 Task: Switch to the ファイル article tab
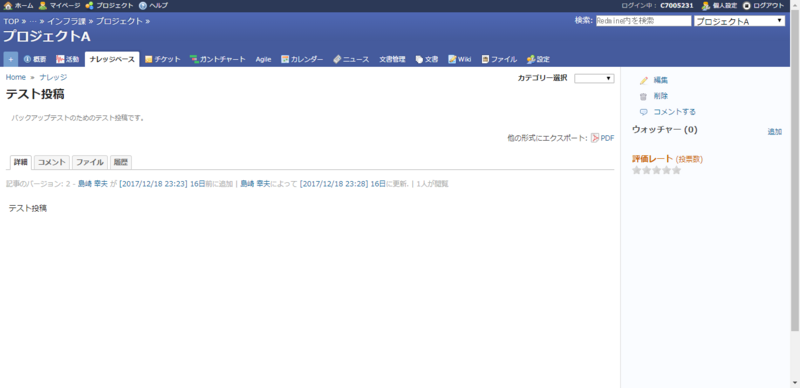tap(90, 162)
